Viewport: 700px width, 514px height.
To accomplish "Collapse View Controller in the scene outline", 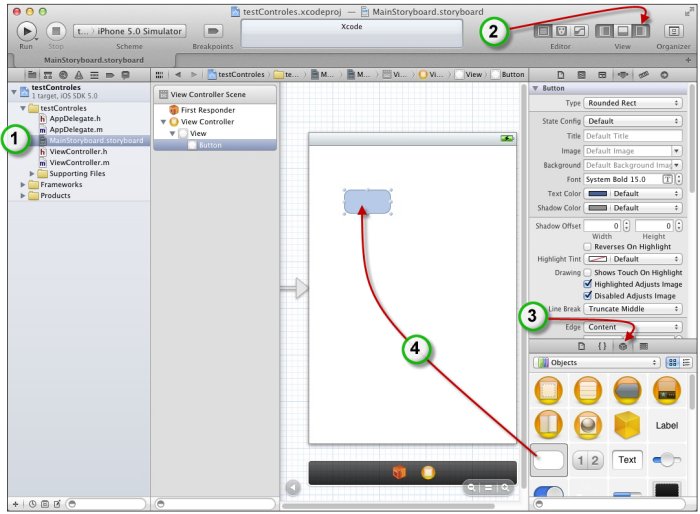I will point(163,122).
